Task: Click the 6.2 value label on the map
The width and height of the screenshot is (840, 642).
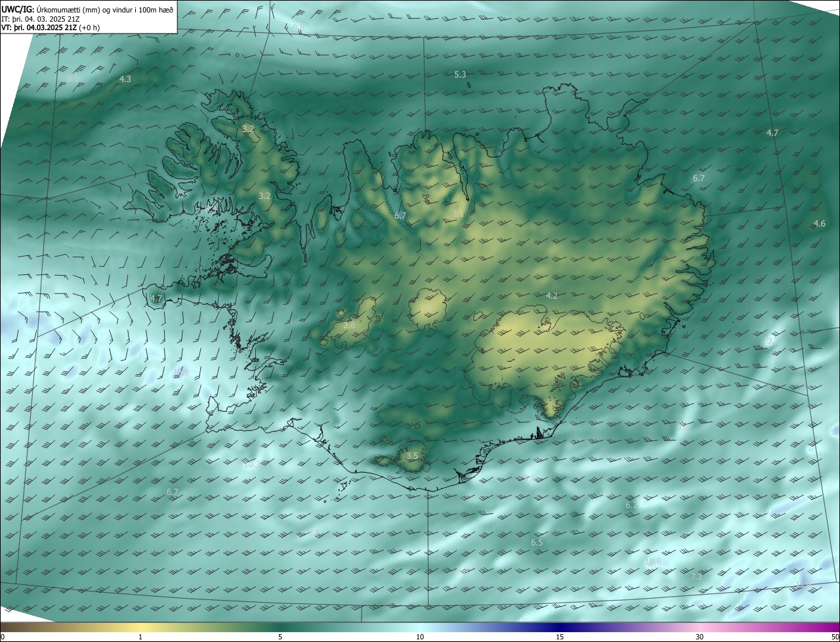Action: 631,505
